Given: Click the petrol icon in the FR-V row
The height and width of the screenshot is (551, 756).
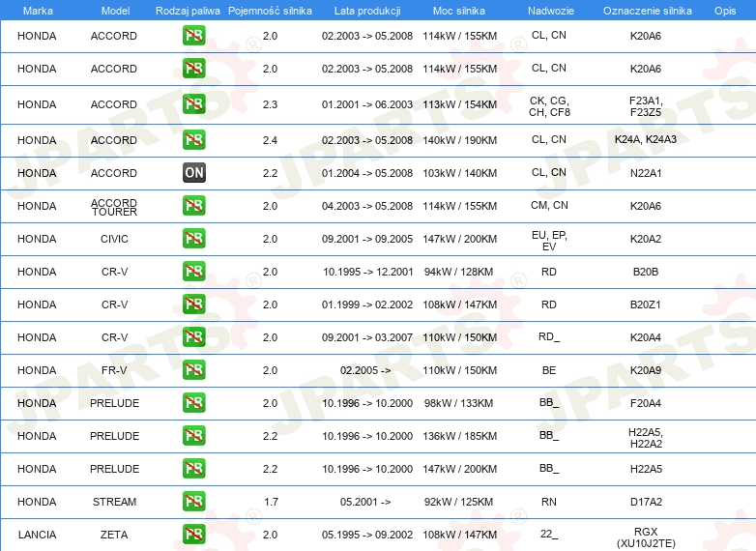Looking at the screenshot, I should (x=193, y=369).
